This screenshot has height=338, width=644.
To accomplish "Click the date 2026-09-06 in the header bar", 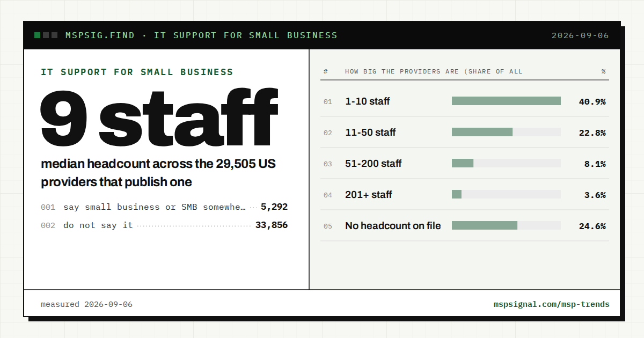I will [581, 35].
